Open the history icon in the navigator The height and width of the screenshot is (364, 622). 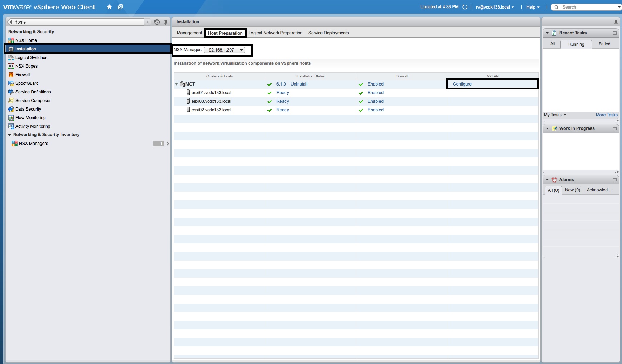click(157, 22)
